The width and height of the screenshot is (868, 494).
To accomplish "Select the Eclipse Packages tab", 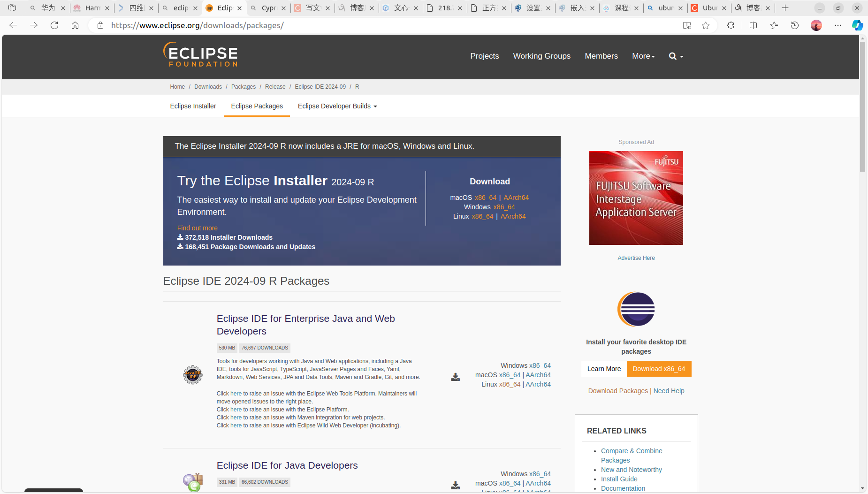I will 257,106.
